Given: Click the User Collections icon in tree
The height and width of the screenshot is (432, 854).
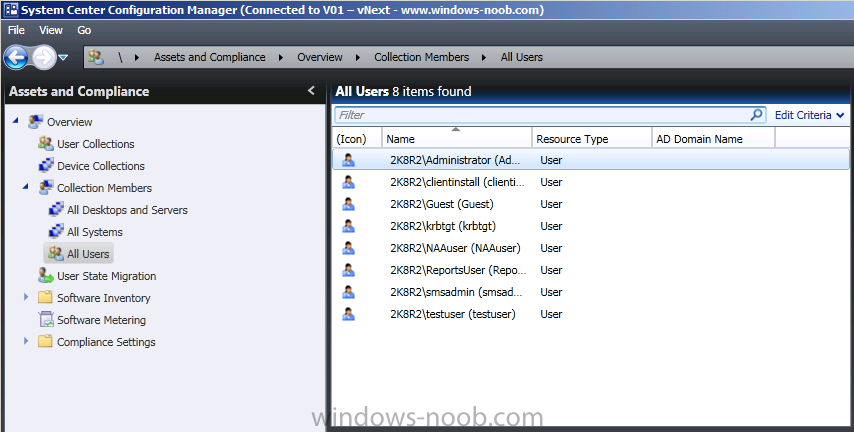Looking at the screenshot, I should (x=46, y=144).
